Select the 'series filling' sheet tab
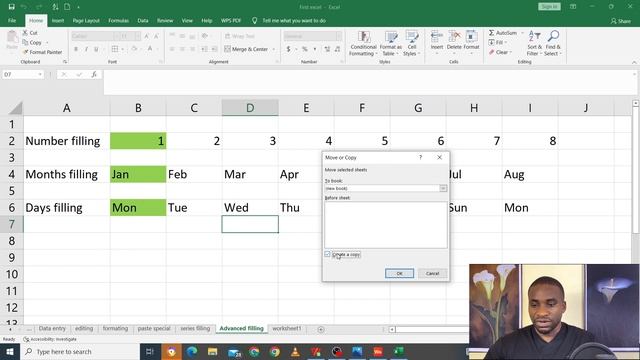 (x=195, y=328)
